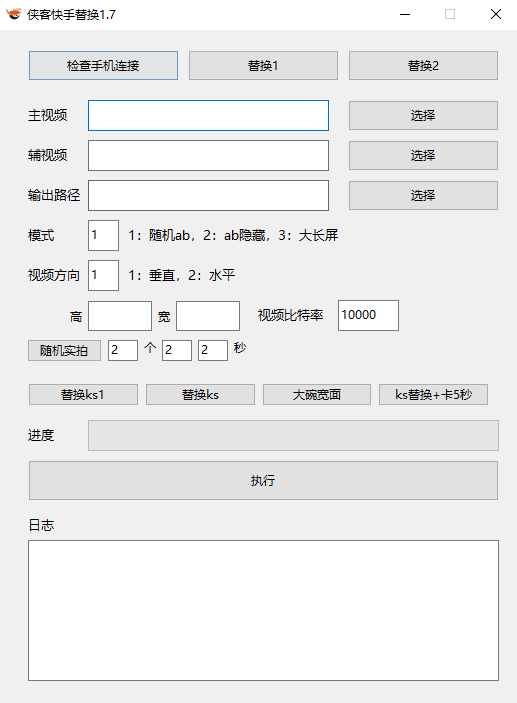Focus the 宽 width input box
This screenshot has width=517, height=703.
click(208, 316)
